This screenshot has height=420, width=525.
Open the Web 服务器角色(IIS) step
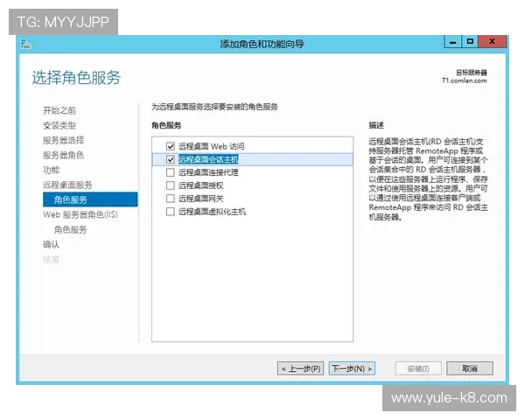click(80, 214)
